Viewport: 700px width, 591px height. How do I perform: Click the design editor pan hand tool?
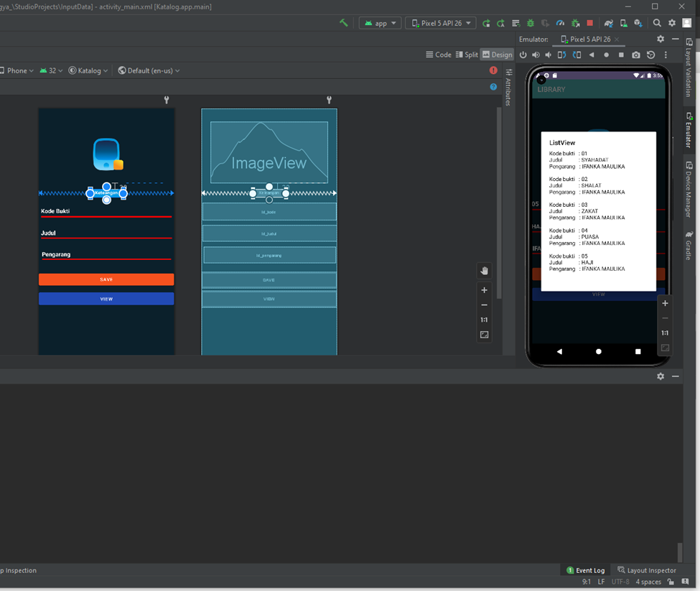click(484, 271)
